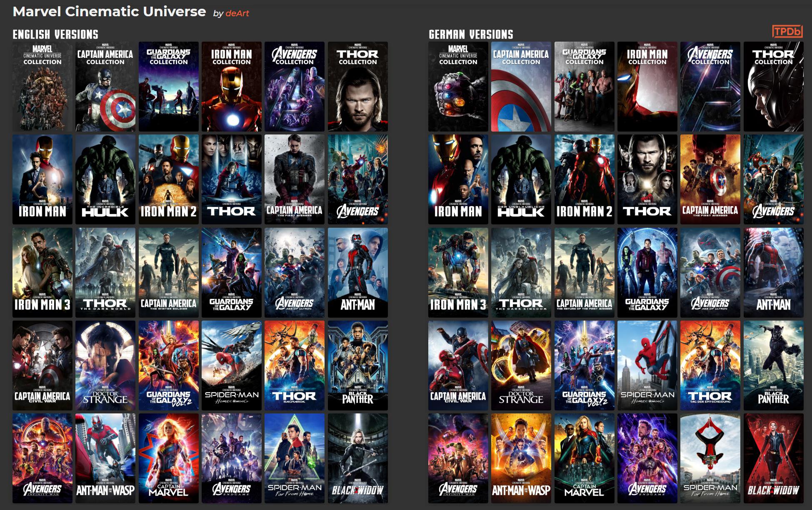Open Thor Ragnarok poster
This screenshot has width=812, height=510.
point(295,366)
